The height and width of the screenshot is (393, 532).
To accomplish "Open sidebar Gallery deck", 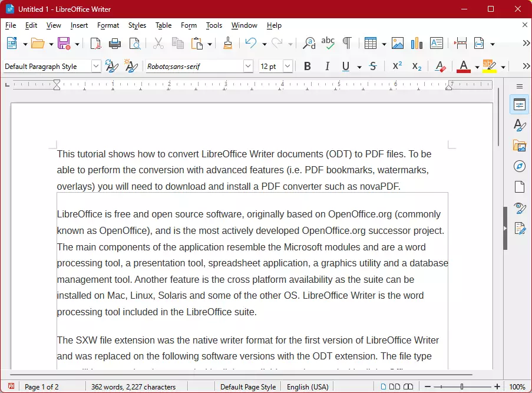I will pyautogui.click(x=520, y=146).
